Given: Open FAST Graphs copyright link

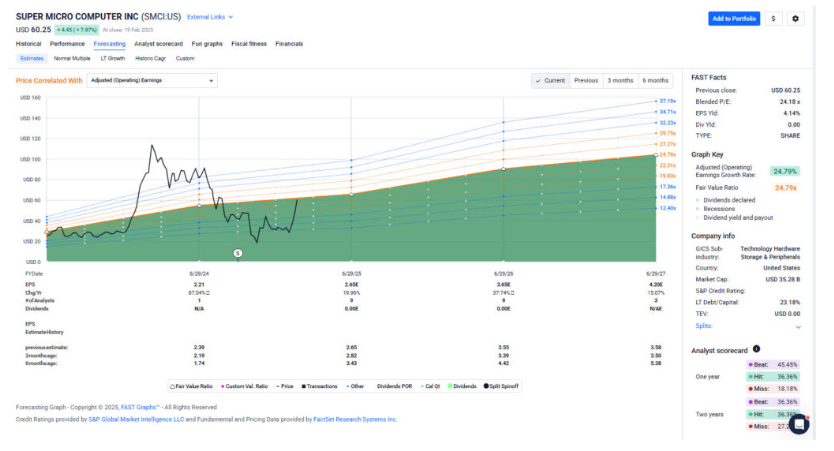Looking at the screenshot, I should (x=140, y=407).
